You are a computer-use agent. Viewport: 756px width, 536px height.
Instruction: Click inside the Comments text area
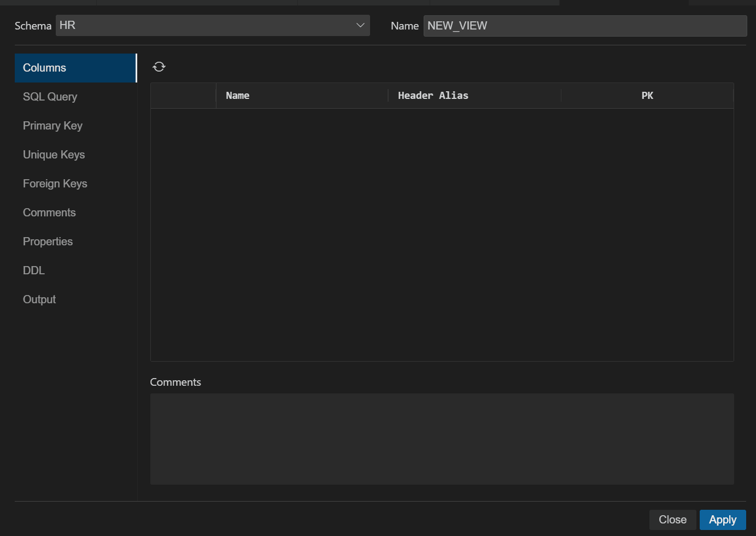(442, 439)
